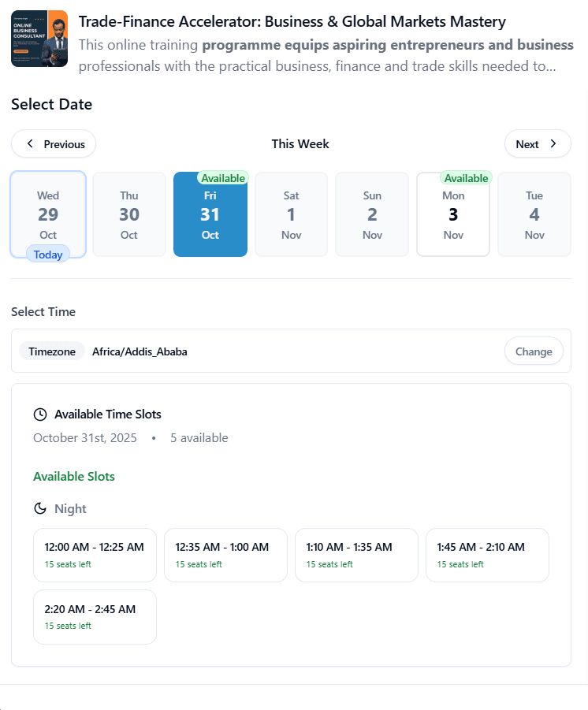Select the 1:45 AM - 2:10 AM slot
The image size is (588, 710).
click(487, 554)
